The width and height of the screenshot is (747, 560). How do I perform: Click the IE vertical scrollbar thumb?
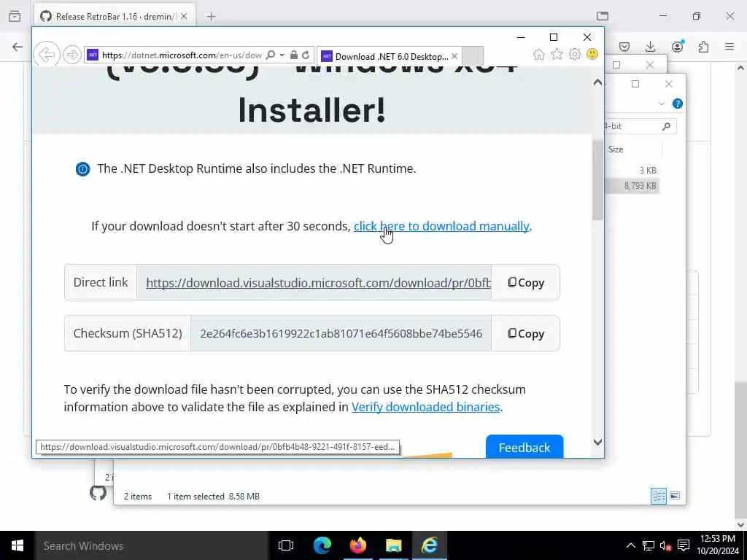click(597, 180)
